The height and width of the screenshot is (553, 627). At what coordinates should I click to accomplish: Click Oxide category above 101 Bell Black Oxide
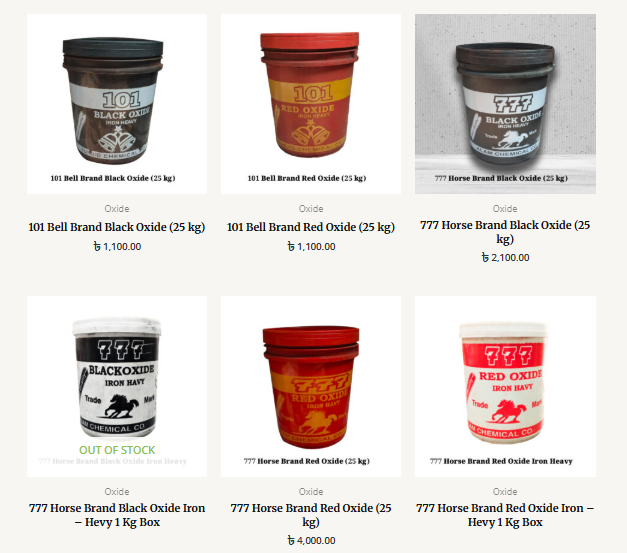pyautogui.click(x=117, y=209)
